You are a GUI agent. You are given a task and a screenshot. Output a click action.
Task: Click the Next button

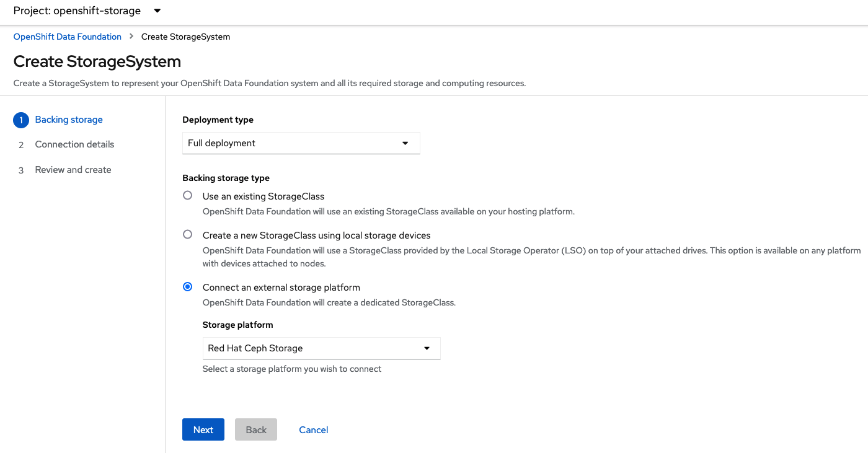pyautogui.click(x=203, y=429)
